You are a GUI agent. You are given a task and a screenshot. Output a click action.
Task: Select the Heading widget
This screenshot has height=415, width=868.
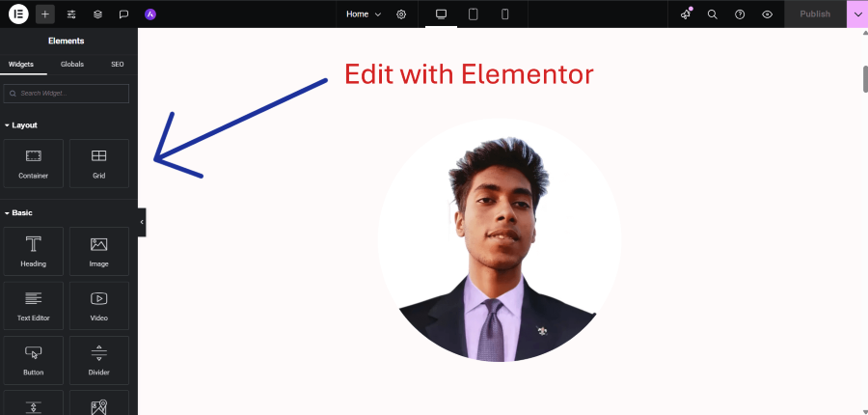click(33, 251)
